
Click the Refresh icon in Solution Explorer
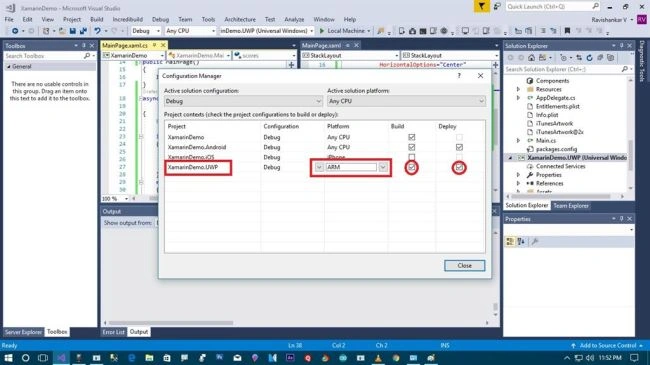point(589,58)
